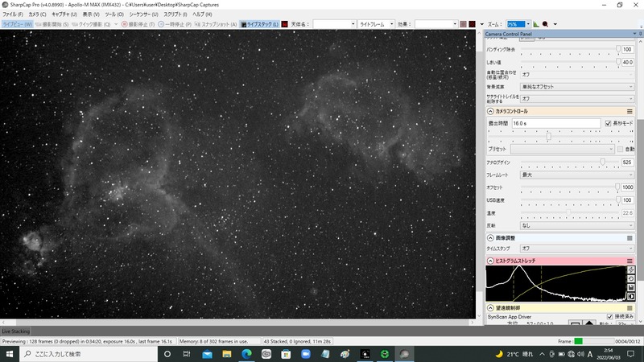Click the '43 Stacked, 0 Ignored' status text

tap(297, 341)
